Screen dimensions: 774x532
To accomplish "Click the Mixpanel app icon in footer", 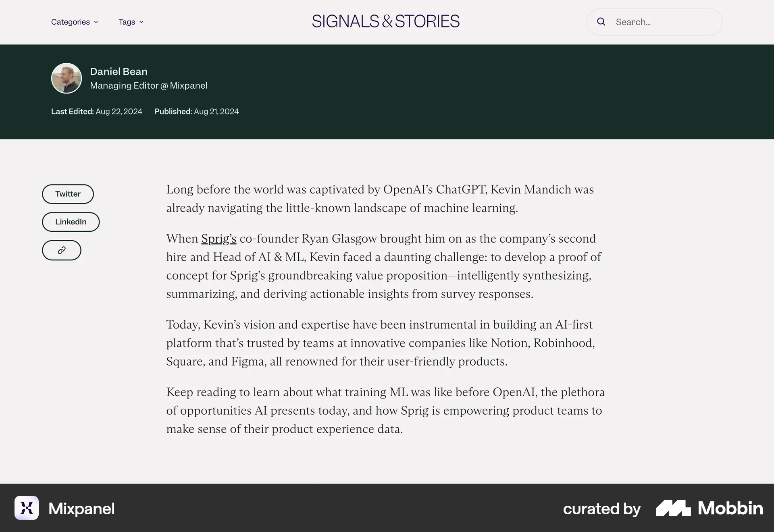I will pyautogui.click(x=27, y=508).
